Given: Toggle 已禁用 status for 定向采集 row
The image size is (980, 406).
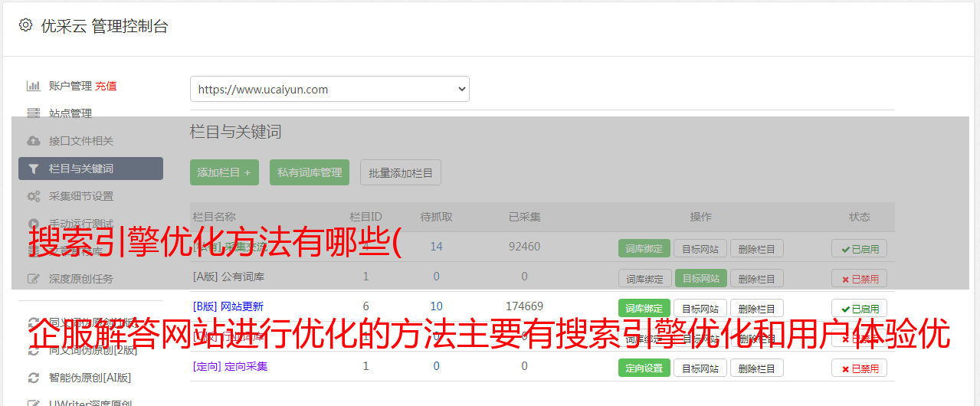Looking at the screenshot, I should point(859,368).
